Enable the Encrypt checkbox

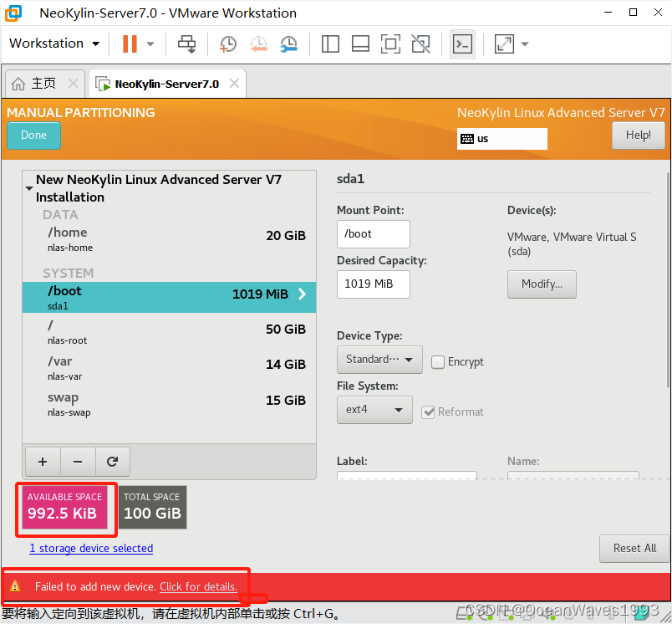click(x=438, y=362)
